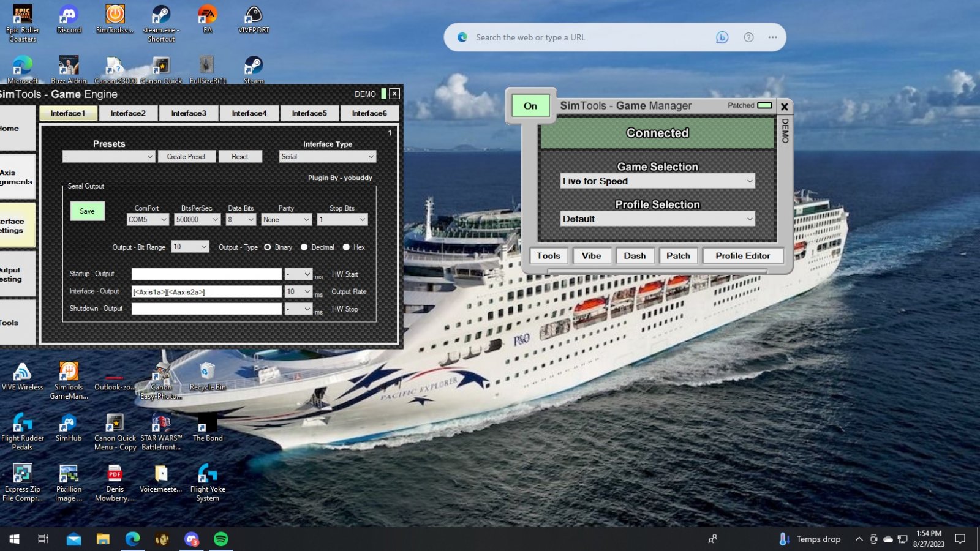Select the Decimal output type option

click(x=304, y=247)
